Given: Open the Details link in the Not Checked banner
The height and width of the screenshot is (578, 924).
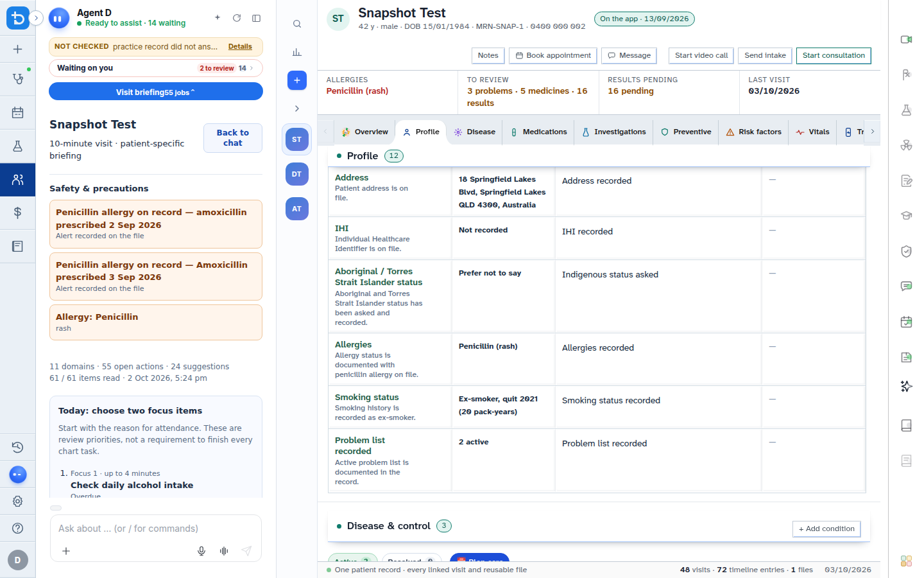Looking at the screenshot, I should (240, 47).
